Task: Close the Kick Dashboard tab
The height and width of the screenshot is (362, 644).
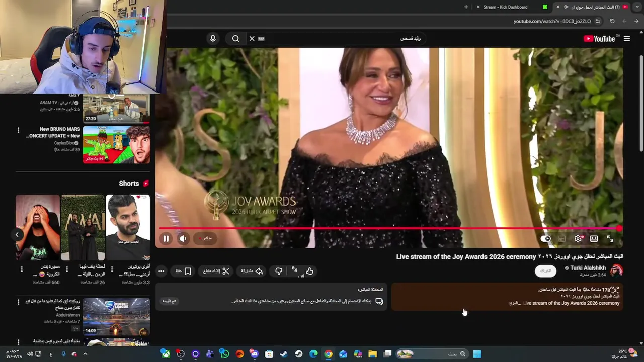Action: pos(478,7)
